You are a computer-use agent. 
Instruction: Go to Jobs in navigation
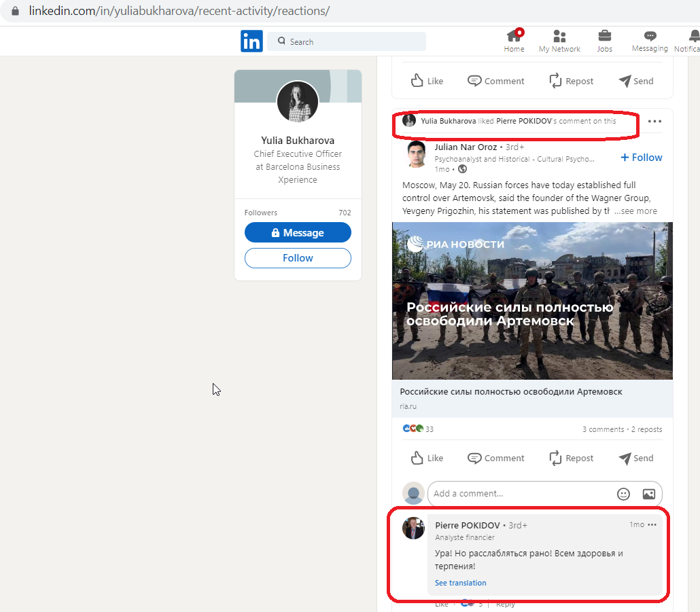point(604,41)
